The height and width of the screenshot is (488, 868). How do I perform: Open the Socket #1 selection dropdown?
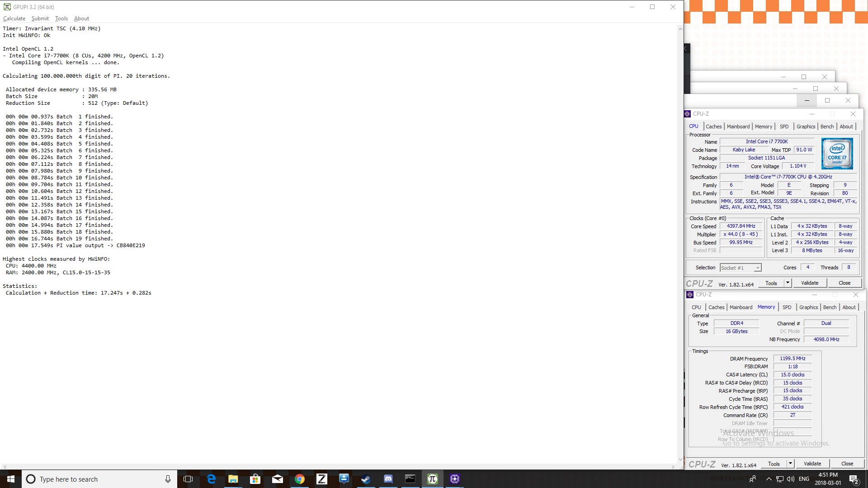coord(741,268)
